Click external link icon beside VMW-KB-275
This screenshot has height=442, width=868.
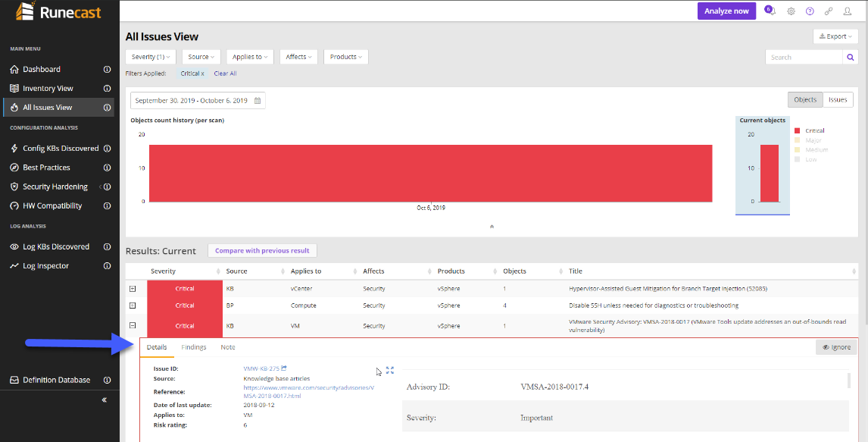click(284, 368)
